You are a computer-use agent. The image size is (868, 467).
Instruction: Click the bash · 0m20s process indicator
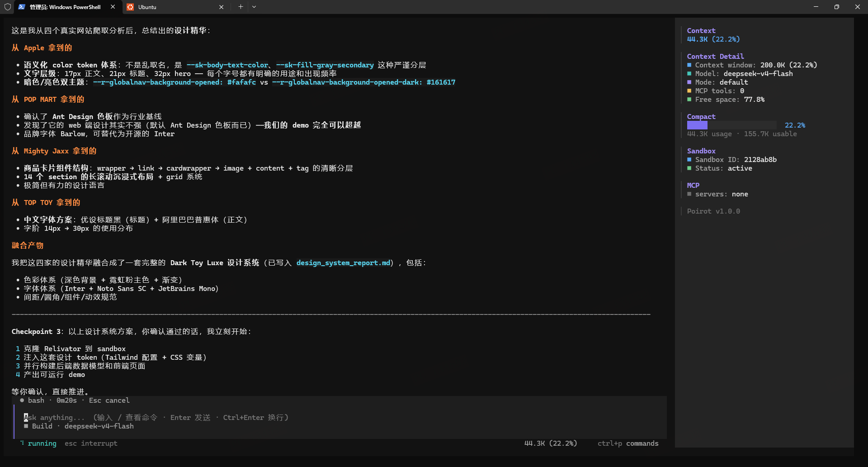(x=48, y=400)
